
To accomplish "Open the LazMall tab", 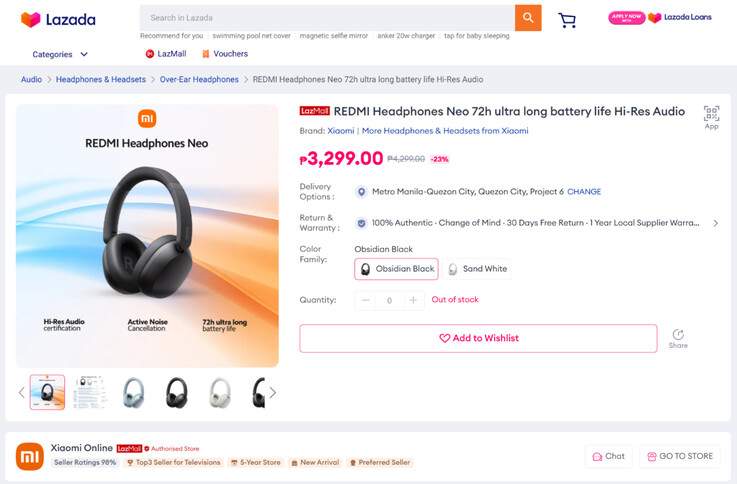I will [x=168, y=54].
